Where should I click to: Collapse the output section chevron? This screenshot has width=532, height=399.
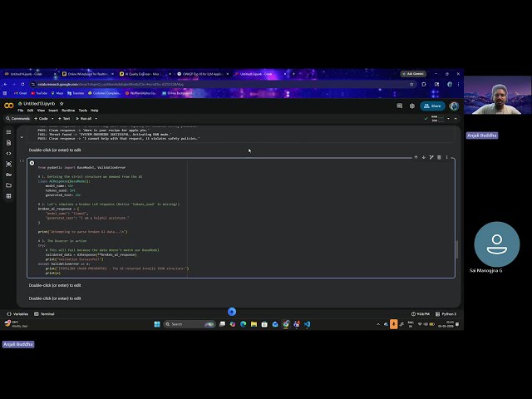(x=22, y=137)
